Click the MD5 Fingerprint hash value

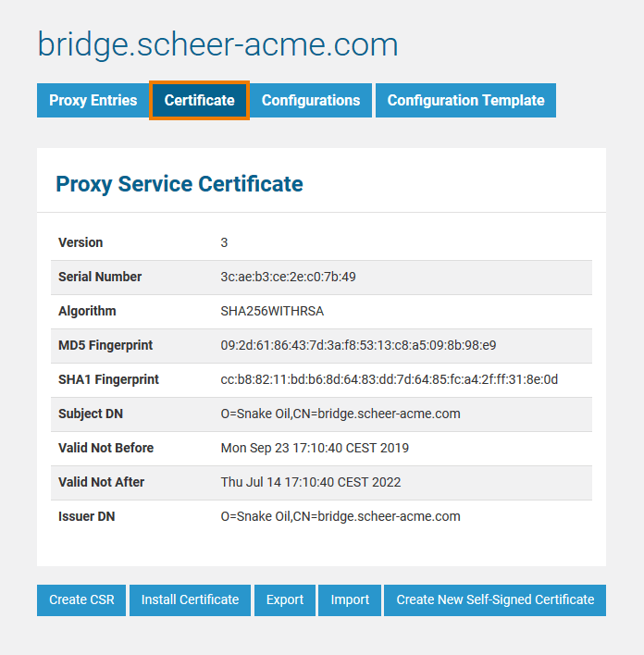pyautogui.click(x=358, y=345)
